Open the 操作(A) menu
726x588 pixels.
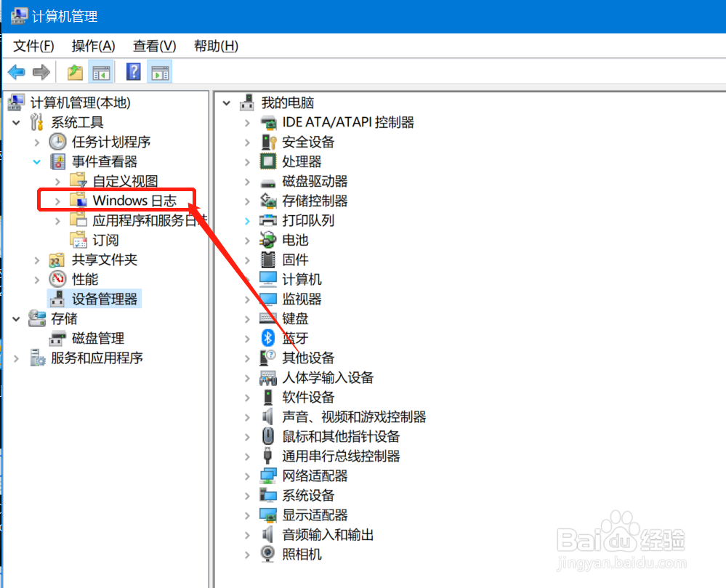click(x=92, y=45)
